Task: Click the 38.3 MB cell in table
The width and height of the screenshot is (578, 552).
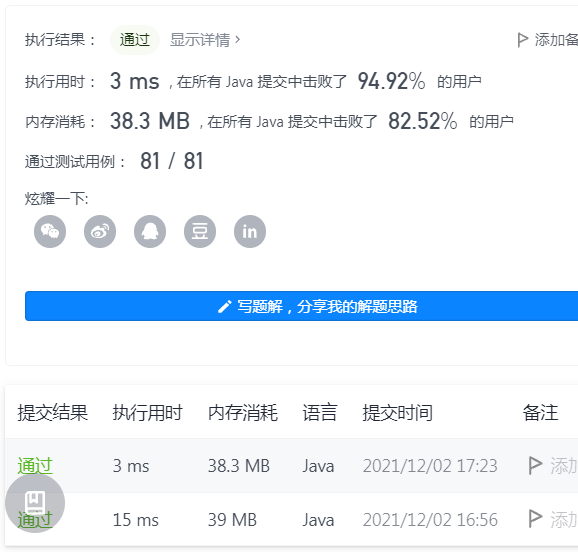Action: pos(239,466)
